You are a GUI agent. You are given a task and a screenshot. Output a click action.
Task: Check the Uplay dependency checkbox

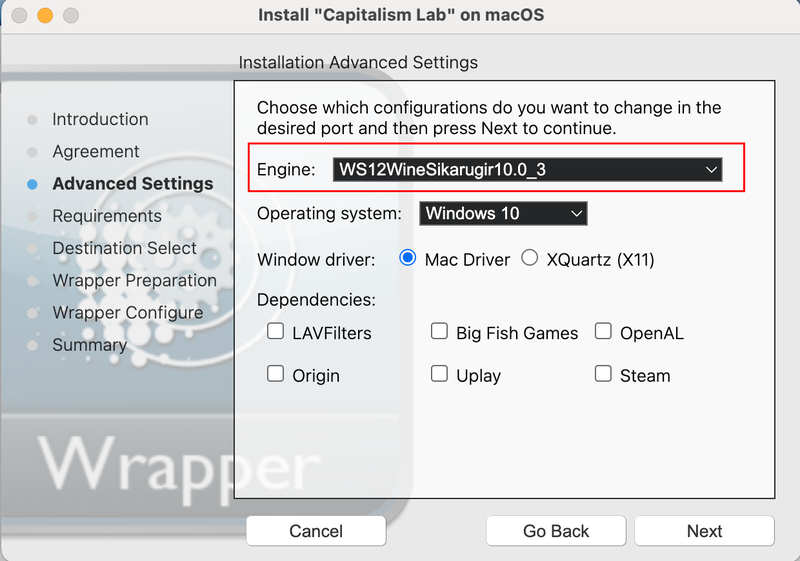pos(439,374)
